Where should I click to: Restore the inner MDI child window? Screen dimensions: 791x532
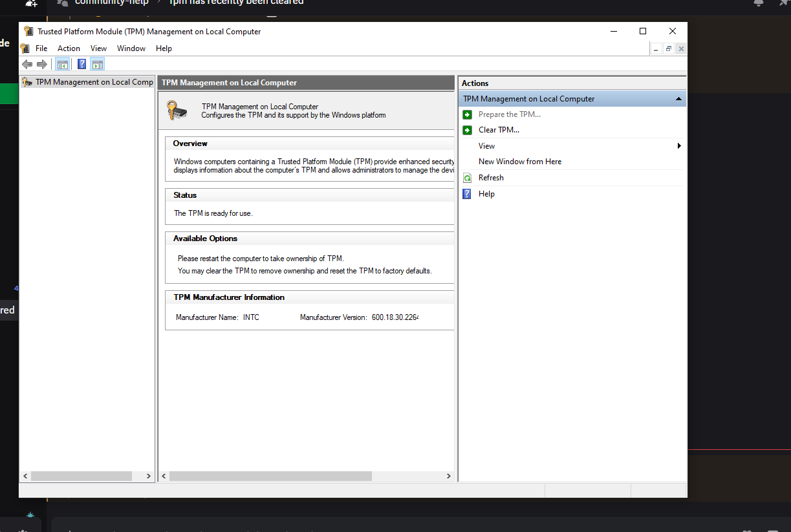(669, 48)
